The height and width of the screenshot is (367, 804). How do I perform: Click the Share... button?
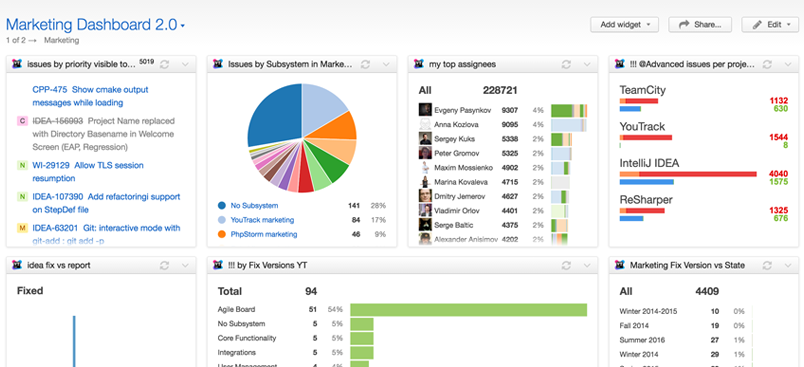(x=700, y=25)
